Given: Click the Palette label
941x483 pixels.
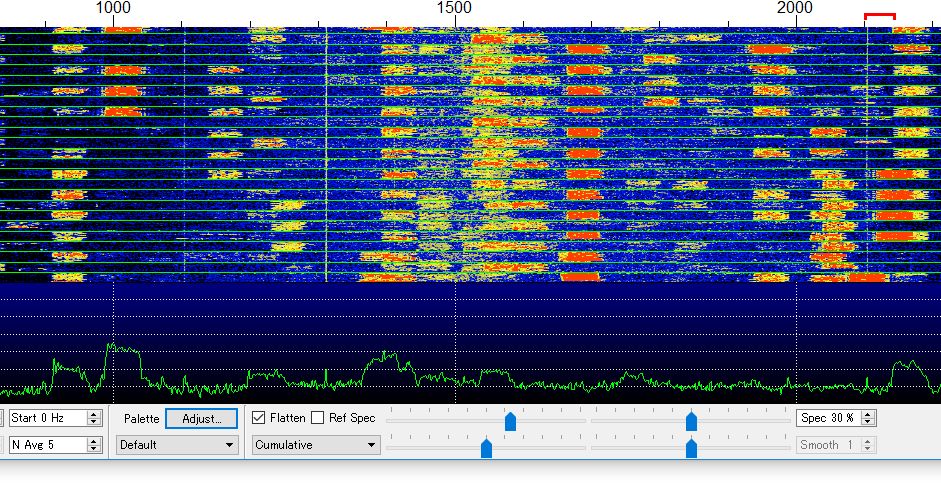Looking at the screenshot, I should coord(142,418).
